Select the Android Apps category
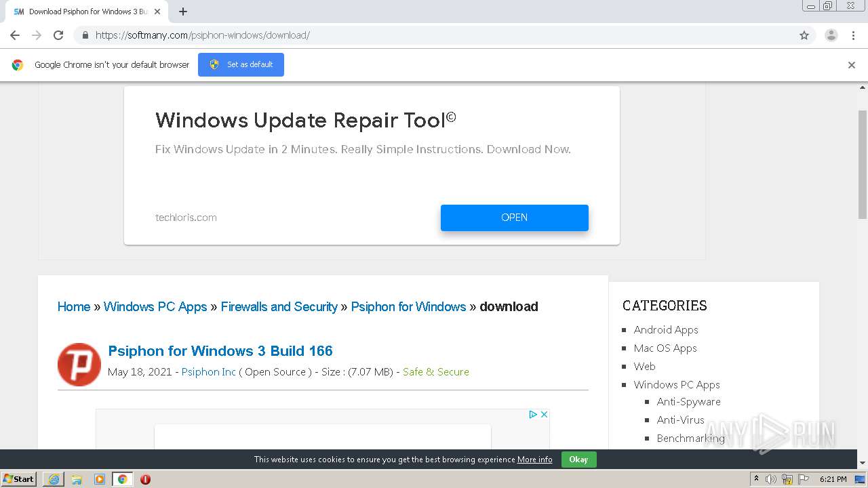The image size is (868, 488). 666,329
